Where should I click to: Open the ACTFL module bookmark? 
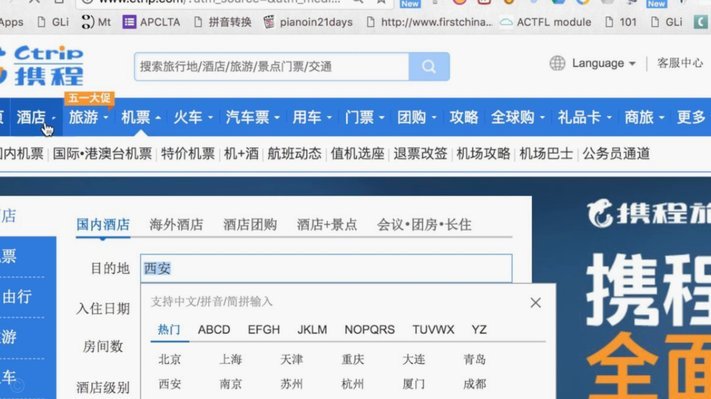pyautogui.click(x=545, y=22)
